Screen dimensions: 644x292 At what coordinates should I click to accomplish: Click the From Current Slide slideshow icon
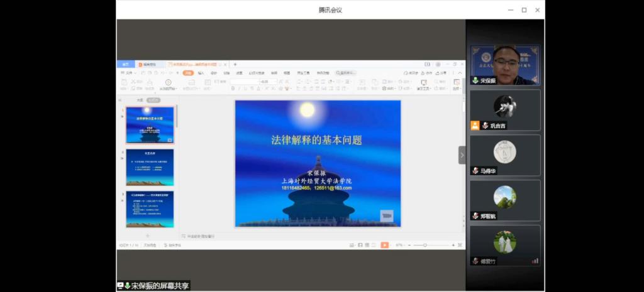coord(168,83)
